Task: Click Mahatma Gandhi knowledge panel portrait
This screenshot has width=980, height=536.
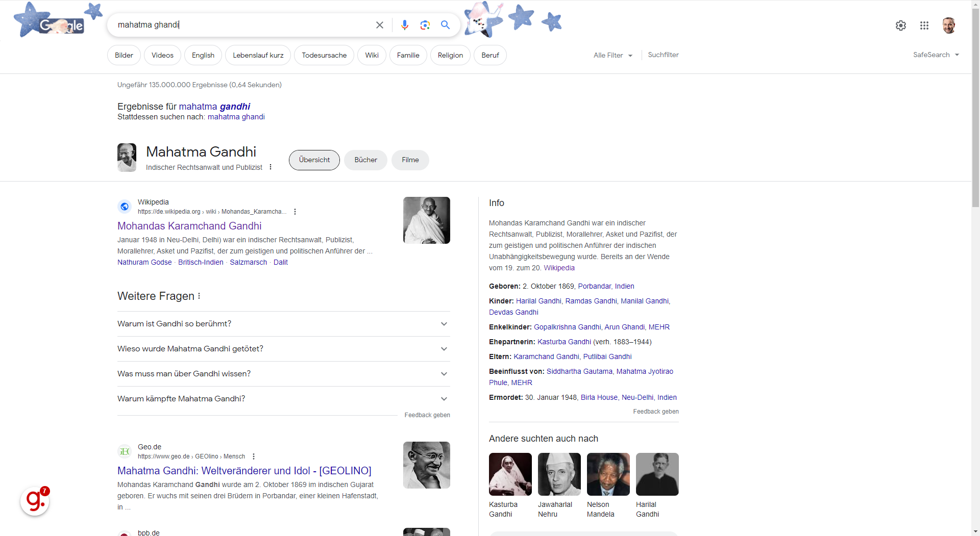Action: (x=127, y=158)
